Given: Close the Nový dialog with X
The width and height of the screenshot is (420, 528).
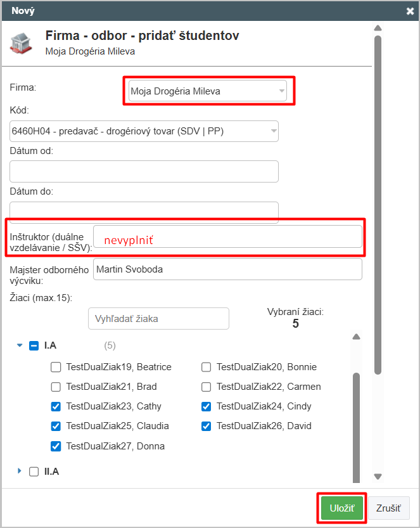Looking at the screenshot, I should [410, 11].
